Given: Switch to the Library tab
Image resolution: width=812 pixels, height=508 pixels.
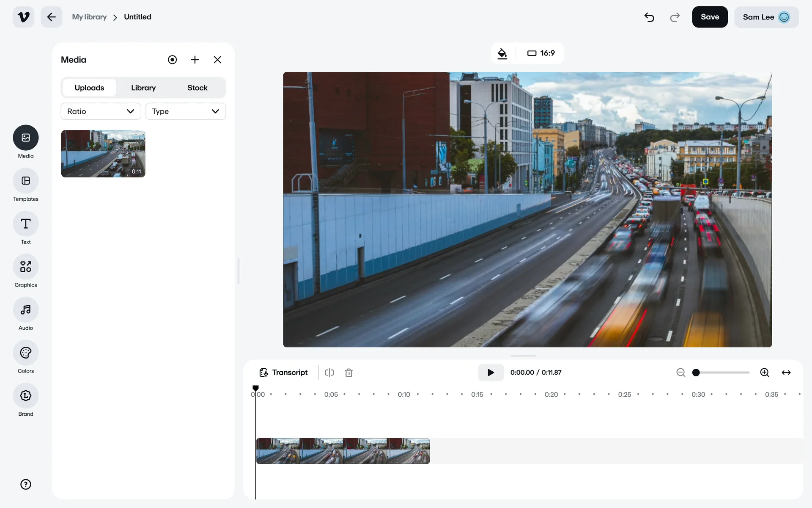Looking at the screenshot, I should click(x=143, y=88).
